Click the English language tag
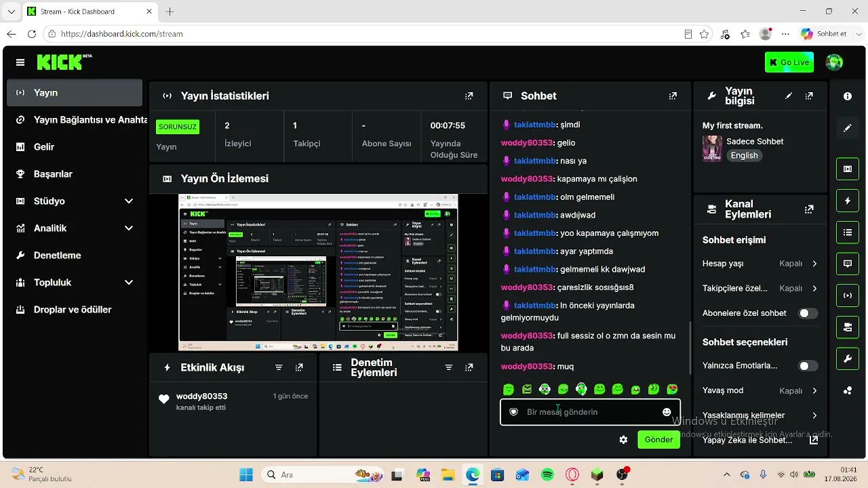 tap(744, 155)
